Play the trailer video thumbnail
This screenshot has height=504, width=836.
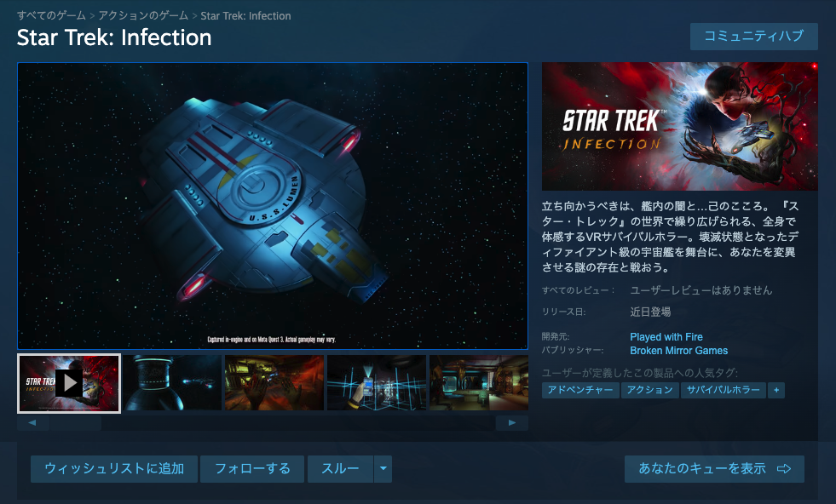tap(69, 383)
